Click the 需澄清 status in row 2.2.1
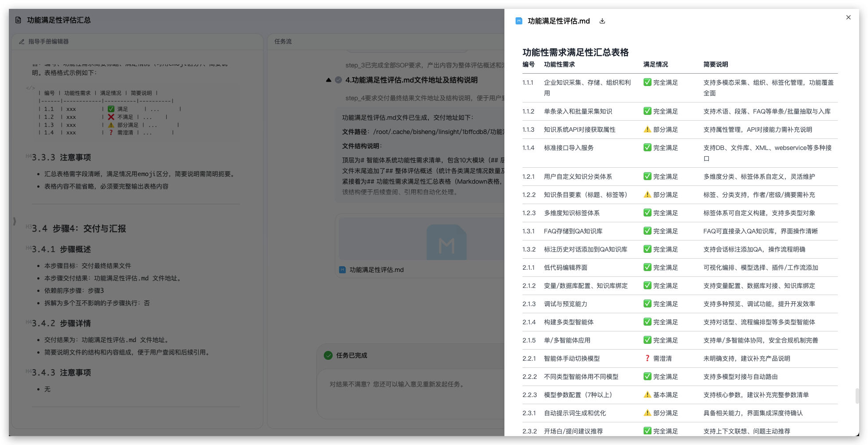 tap(662, 358)
